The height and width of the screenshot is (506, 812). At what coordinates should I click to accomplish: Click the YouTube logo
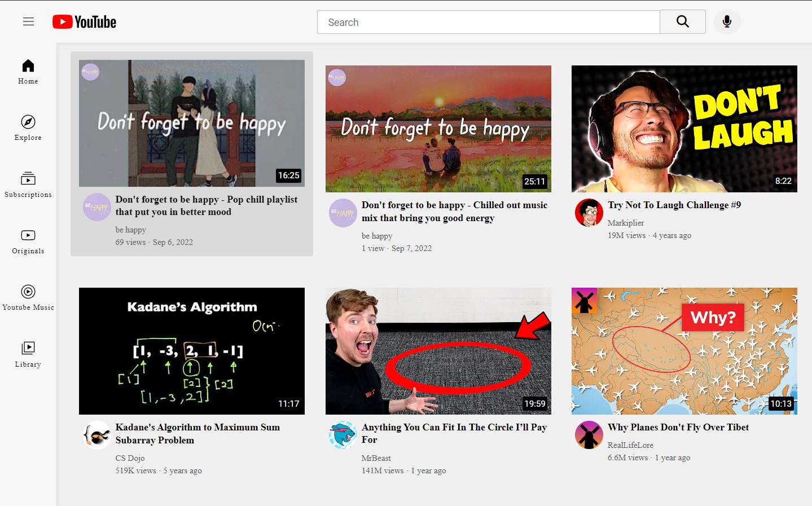pyautogui.click(x=85, y=22)
